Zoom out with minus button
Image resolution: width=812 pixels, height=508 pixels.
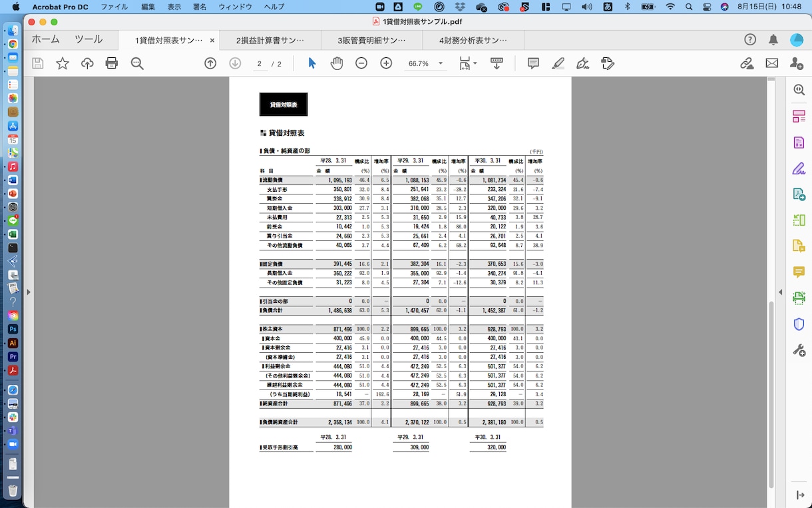click(x=361, y=63)
